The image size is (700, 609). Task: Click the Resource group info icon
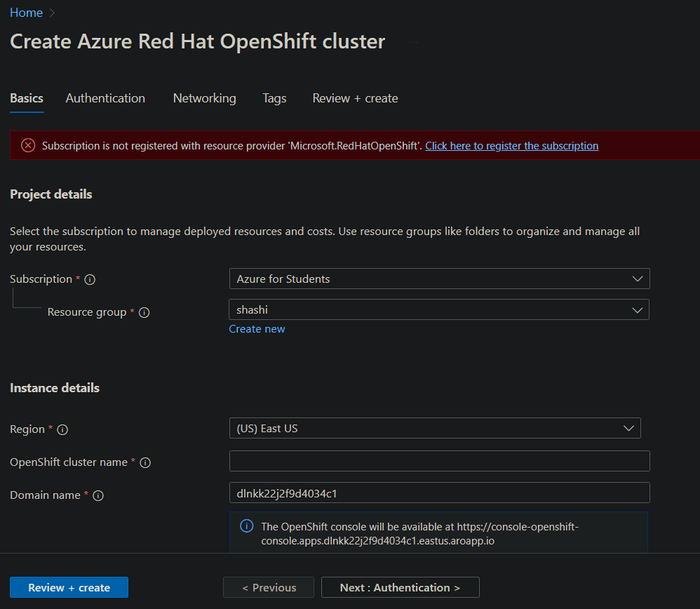(x=144, y=313)
